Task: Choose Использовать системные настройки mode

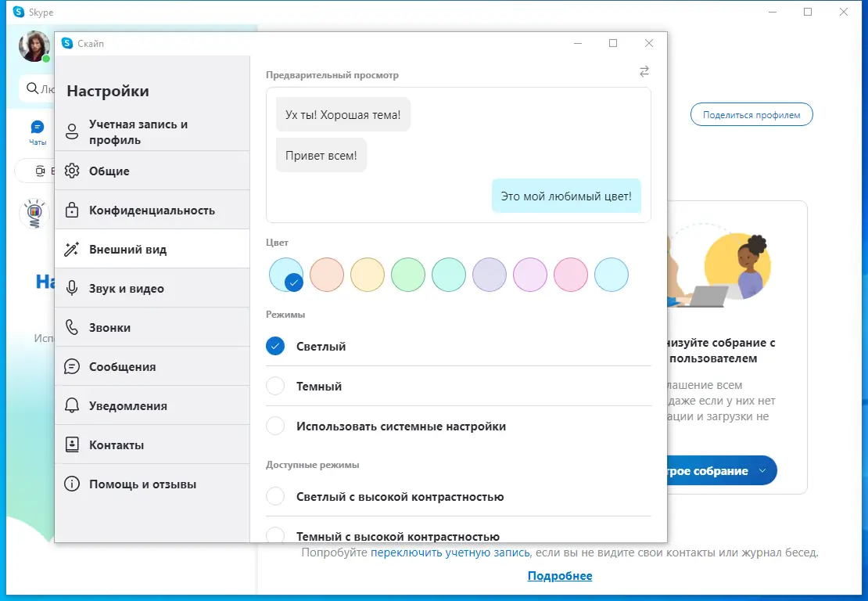Action: click(x=275, y=426)
